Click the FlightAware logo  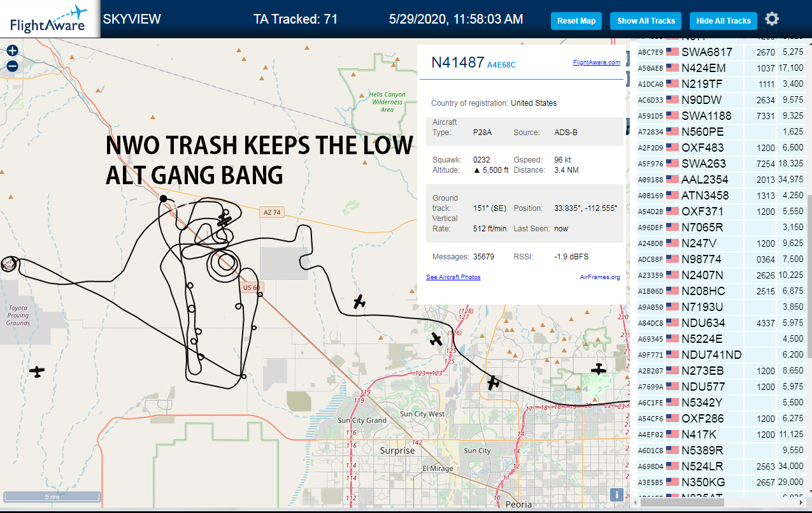(x=49, y=19)
